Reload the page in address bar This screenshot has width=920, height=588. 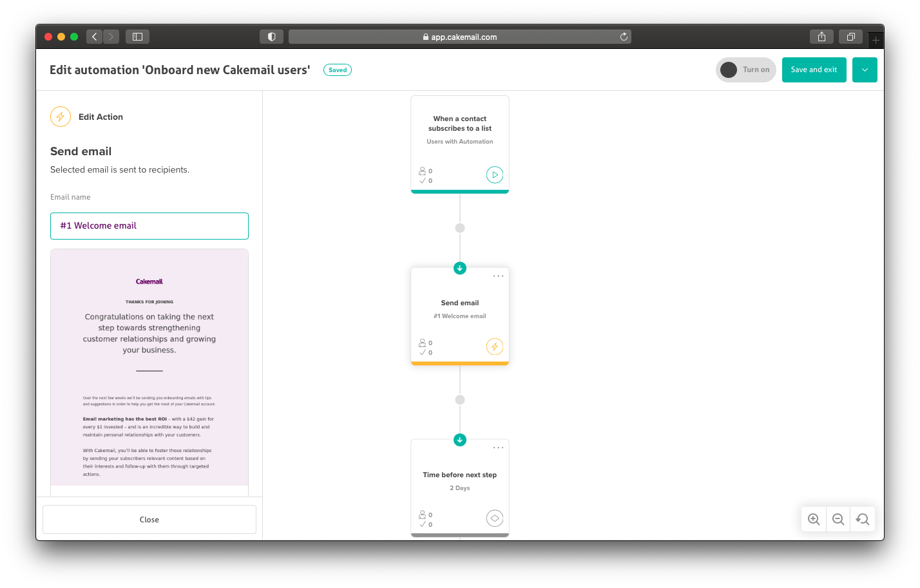pos(624,37)
